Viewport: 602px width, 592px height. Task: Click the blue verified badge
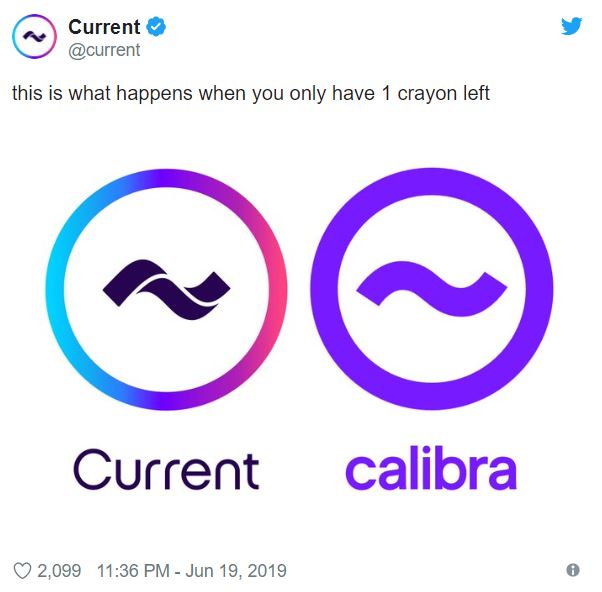156,27
